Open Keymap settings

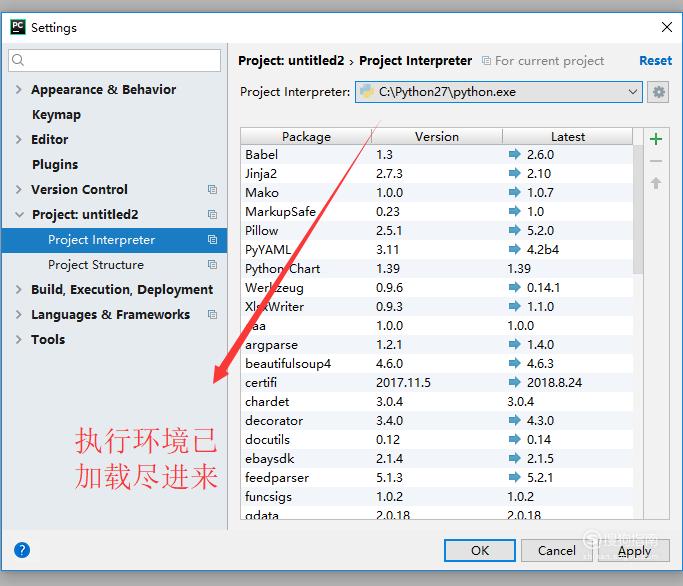click(56, 115)
